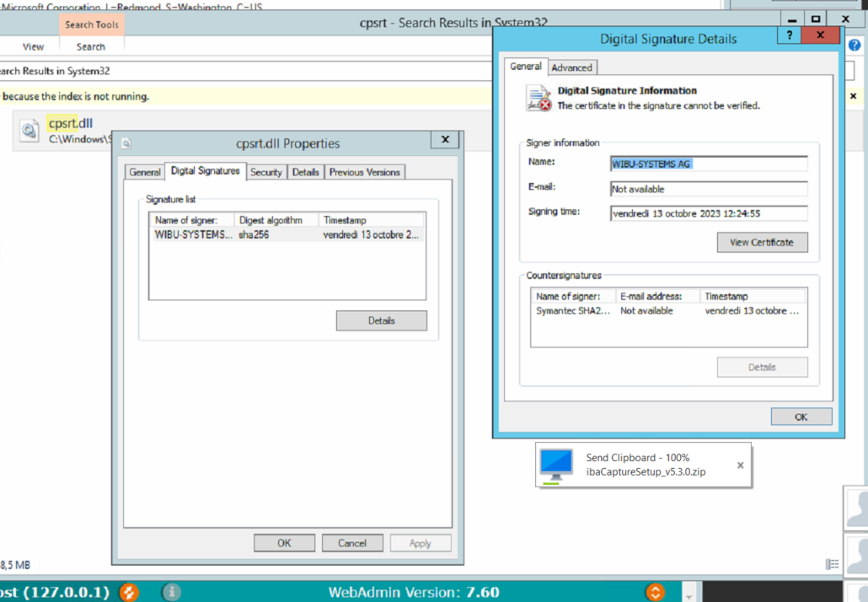Click the E-mail field showing Not available

coord(709,189)
